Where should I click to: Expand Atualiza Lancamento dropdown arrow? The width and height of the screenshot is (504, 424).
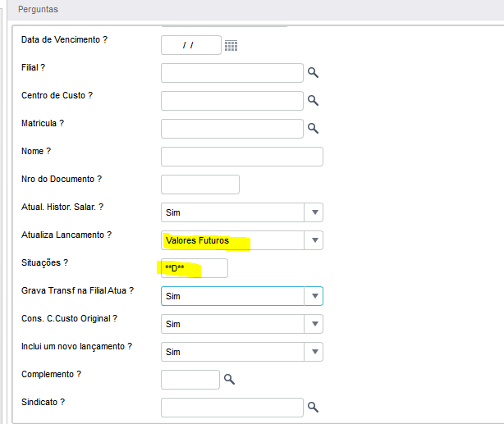tap(314, 240)
